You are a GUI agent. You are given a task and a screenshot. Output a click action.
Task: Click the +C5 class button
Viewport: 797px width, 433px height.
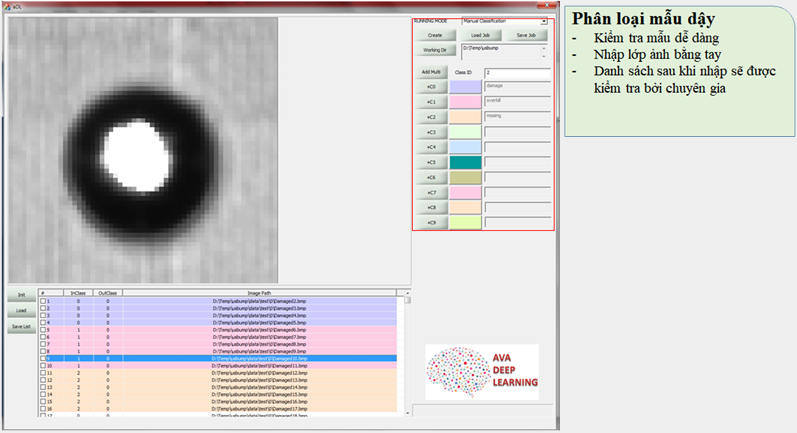coord(430,162)
